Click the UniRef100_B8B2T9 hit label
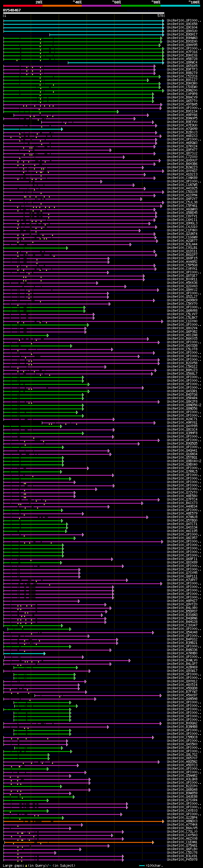 click(182, 73)
